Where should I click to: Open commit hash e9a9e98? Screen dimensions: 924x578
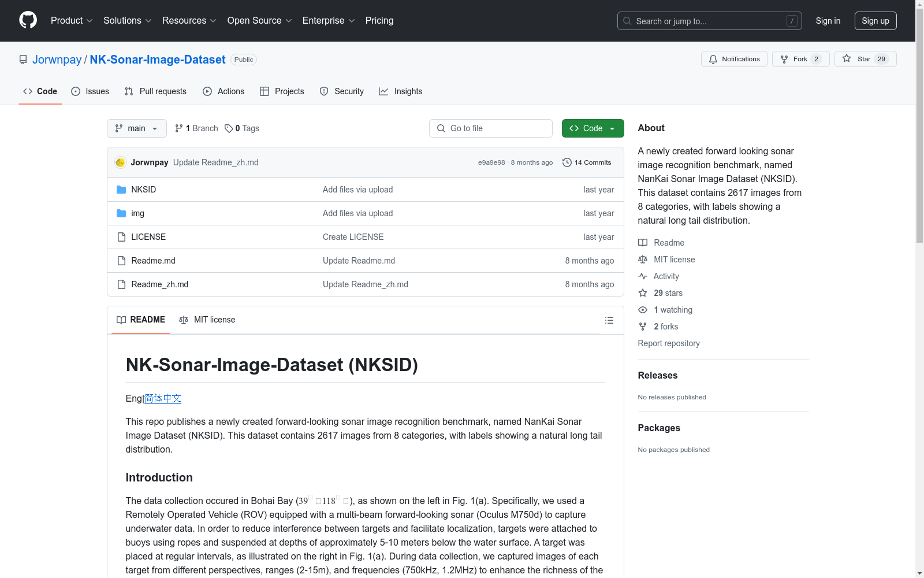(x=491, y=162)
